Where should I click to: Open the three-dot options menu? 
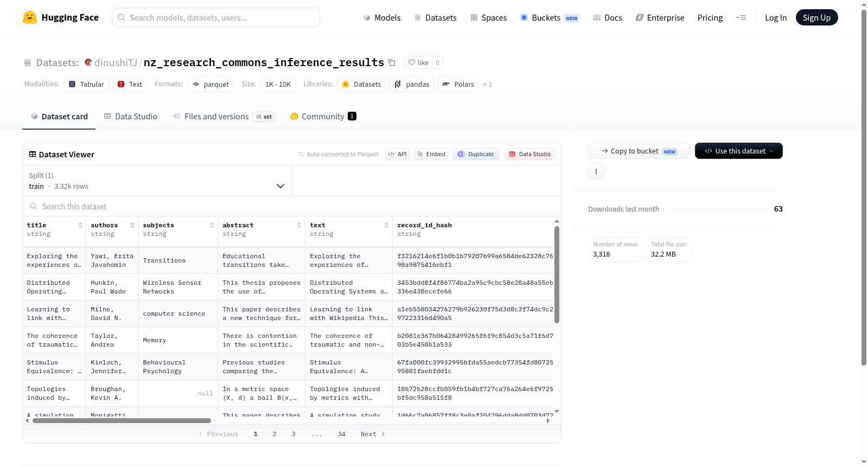pyautogui.click(x=596, y=171)
